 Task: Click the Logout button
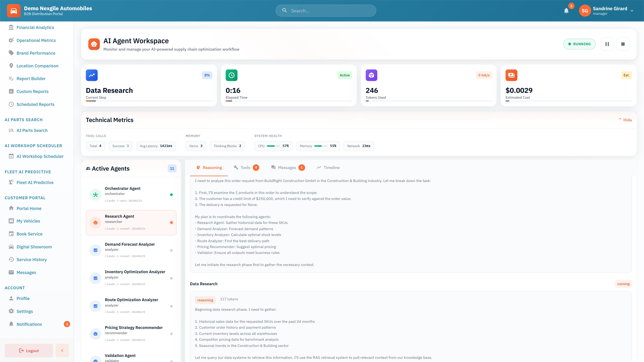point(29,350)
